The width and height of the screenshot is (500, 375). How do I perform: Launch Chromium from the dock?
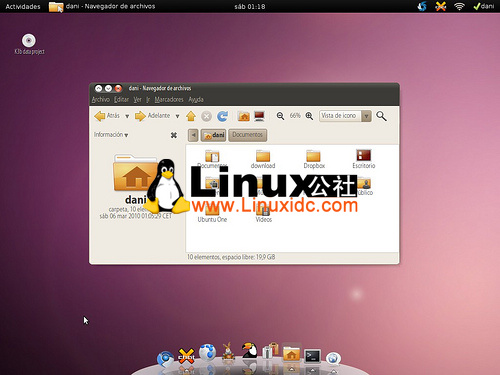tap(165, 359)
